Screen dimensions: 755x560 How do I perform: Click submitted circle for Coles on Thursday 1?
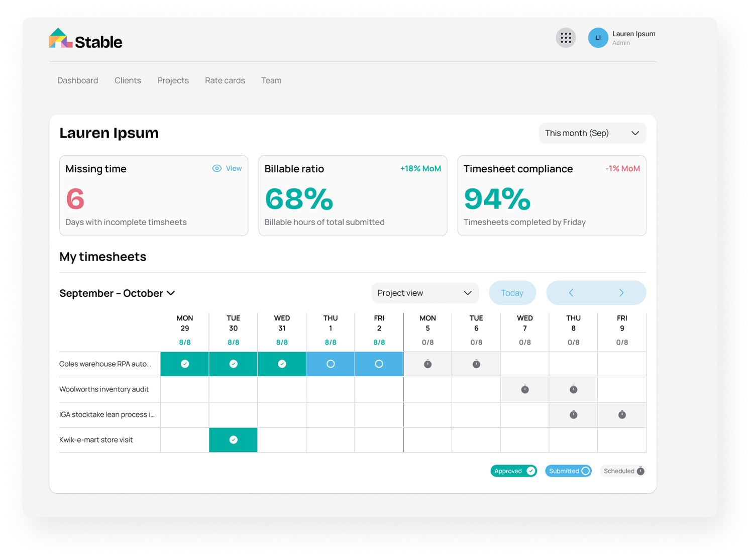(331, 364)
